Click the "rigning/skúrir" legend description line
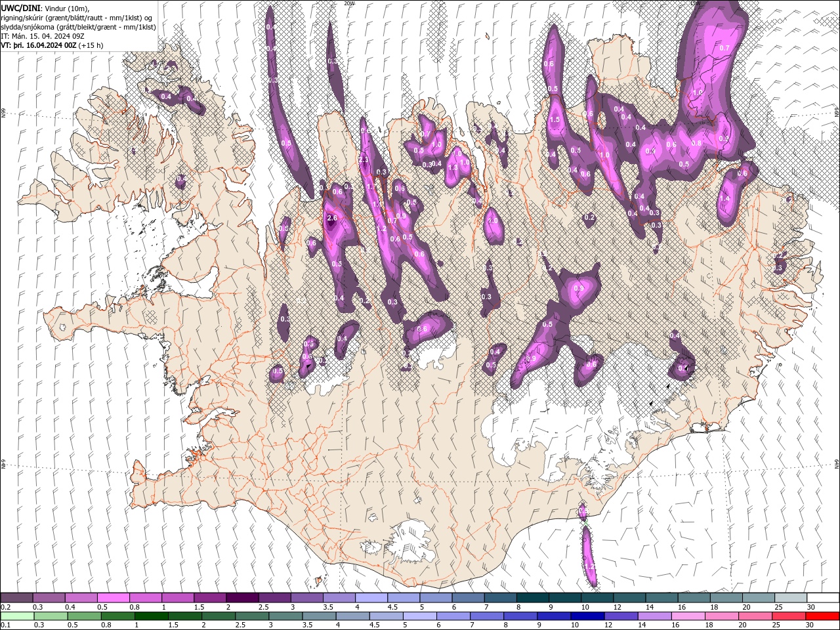 pos(77,17)
